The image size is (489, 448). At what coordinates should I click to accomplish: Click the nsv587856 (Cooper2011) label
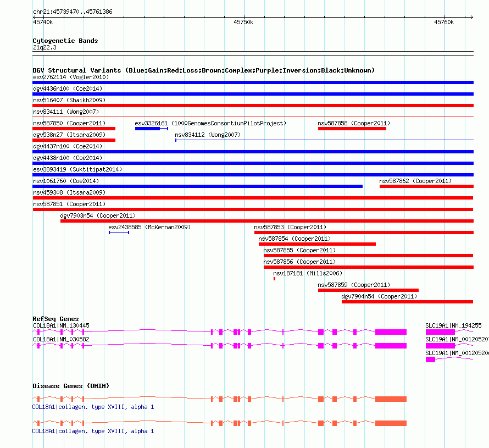299,262
